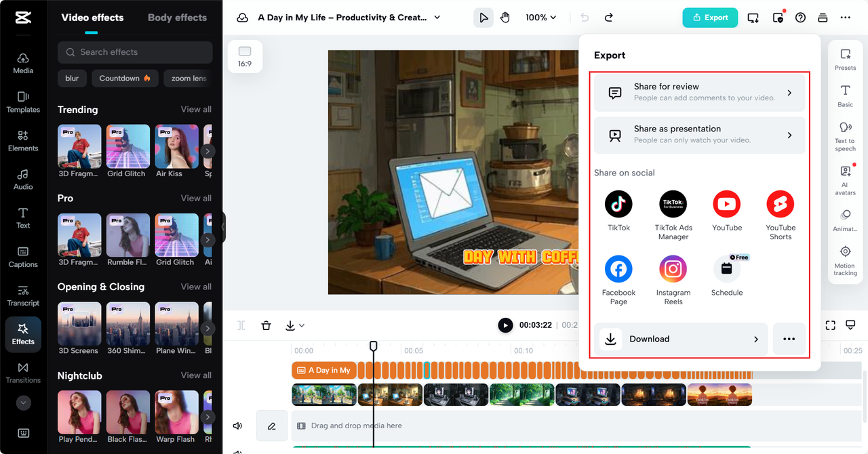868x454 pixels.
Task: View all Nightclub effects
Action: (196, 375)
